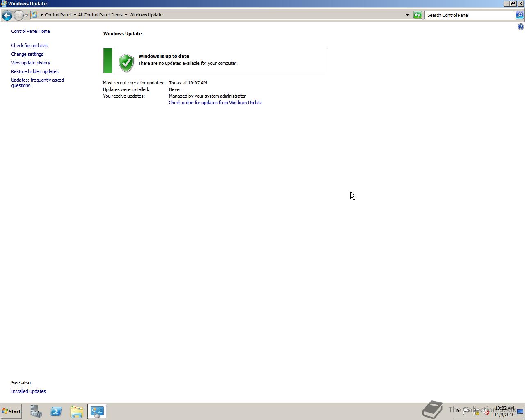Open Control Panel Home link
This screenshot has width=525, height=420.
pos(30,31)
